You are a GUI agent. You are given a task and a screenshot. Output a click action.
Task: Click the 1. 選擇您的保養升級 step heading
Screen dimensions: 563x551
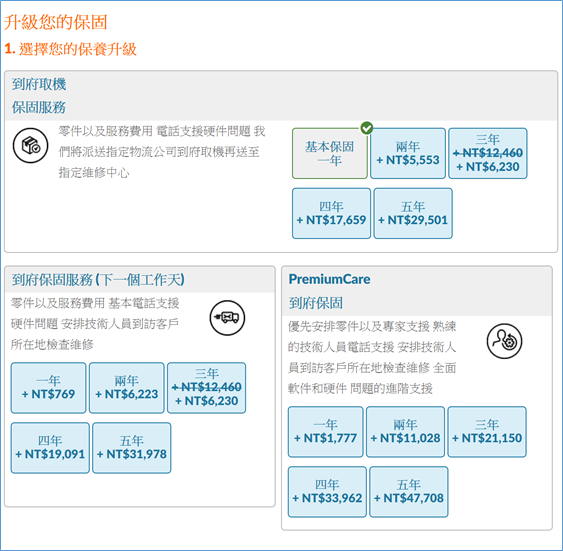(x=70, y=49)
